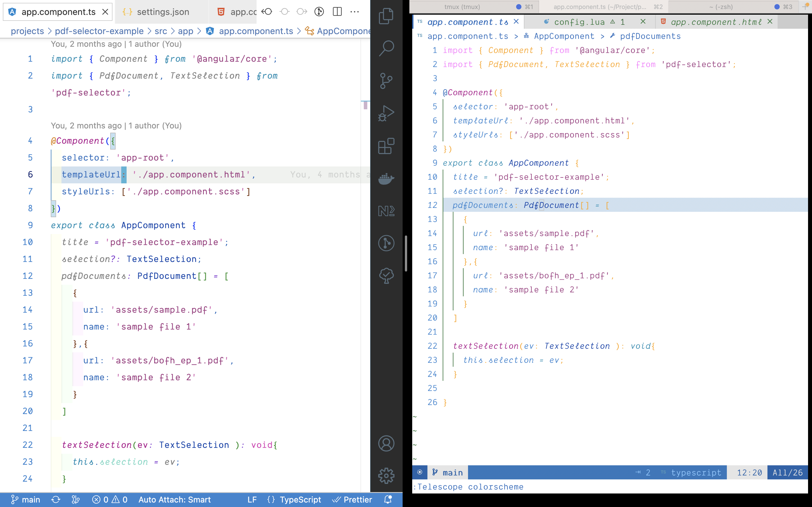Viewport: 812px width, 507px height.
Task: Open the Explorer files icon
Action: click(386, 16)
